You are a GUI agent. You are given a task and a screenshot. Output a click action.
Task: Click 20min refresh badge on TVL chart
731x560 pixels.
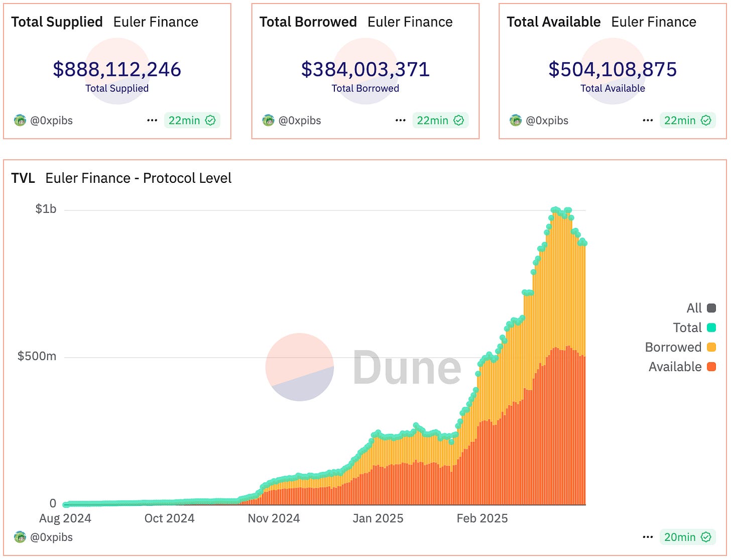[687, 537]
